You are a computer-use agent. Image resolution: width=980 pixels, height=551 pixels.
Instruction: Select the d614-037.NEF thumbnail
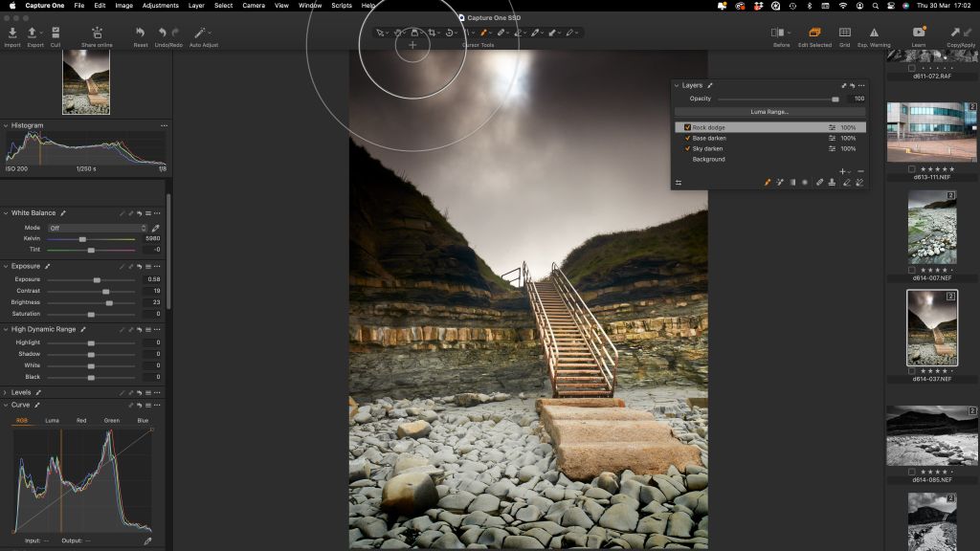click(931, 325)
